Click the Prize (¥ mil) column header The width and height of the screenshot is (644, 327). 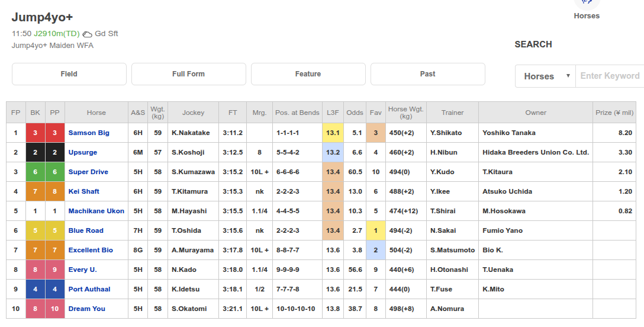pos(614,113)
